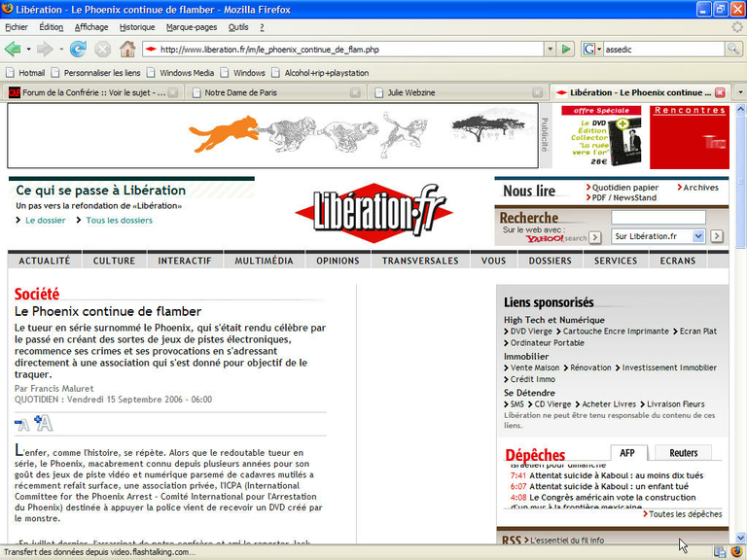Switch to the 'Notre Dame de Paris' tab
Viewport: 747px width, 560px height.
(275, 93)
